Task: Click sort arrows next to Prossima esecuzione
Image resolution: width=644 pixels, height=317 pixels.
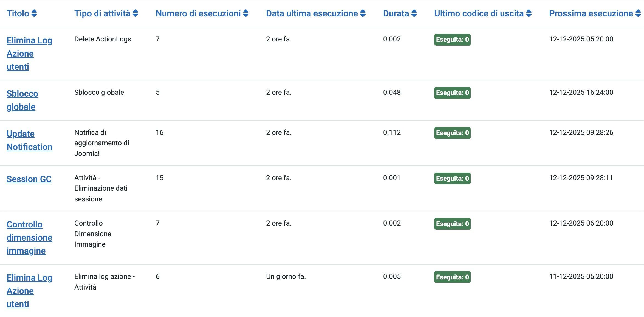Action: point(638,13)
